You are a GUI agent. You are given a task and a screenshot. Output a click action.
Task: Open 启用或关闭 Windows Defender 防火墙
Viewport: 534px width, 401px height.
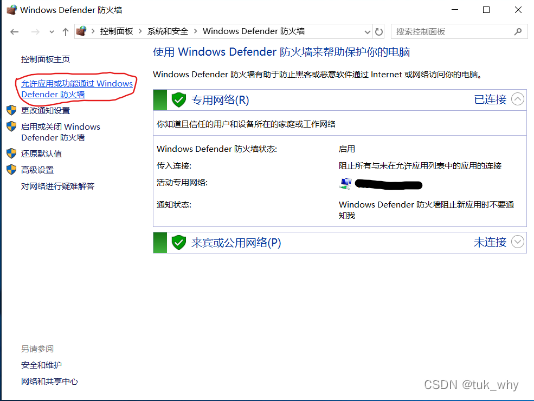[x=61, y=132]
